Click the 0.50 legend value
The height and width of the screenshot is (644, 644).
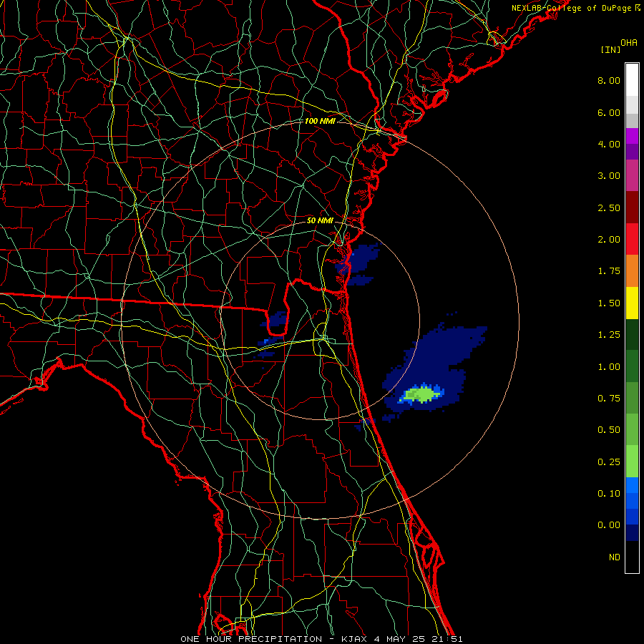[609, 430]
